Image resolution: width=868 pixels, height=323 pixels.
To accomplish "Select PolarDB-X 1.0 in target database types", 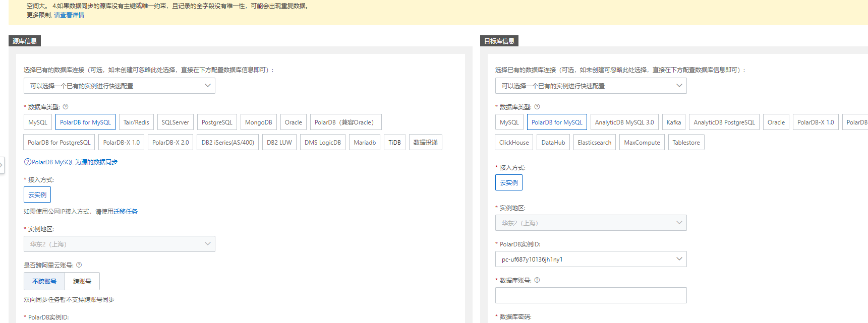I will coord(816,122).
